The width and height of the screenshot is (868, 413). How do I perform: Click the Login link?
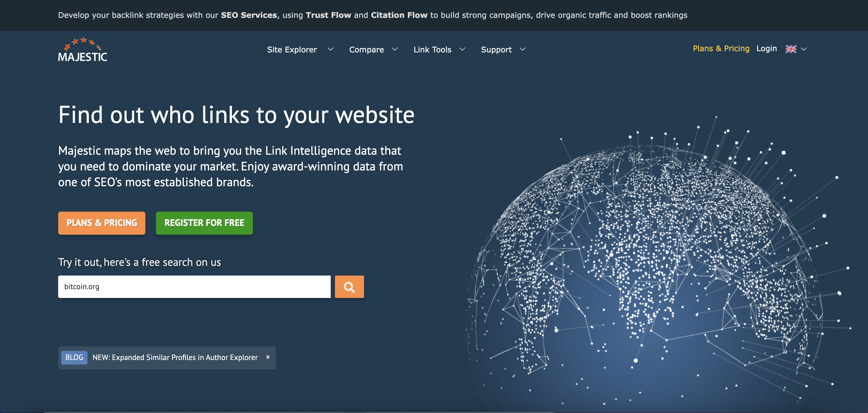(x=767, y=48)
